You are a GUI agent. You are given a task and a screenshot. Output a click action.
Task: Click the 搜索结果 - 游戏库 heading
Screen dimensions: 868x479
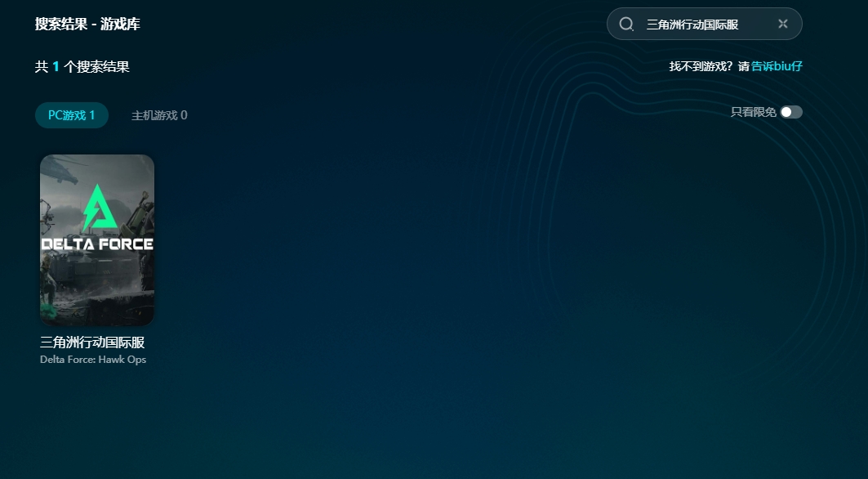[x=87, y=25]
